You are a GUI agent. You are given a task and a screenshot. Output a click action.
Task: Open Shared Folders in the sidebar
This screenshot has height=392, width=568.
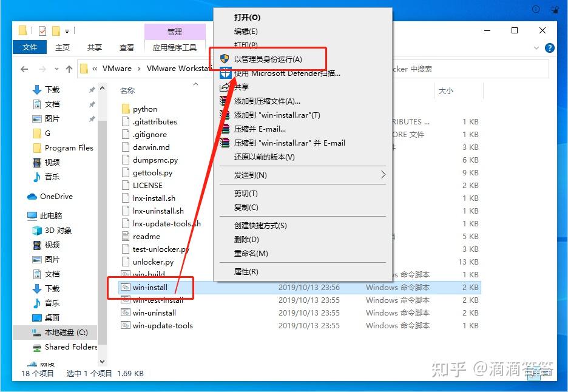(70, 347)
